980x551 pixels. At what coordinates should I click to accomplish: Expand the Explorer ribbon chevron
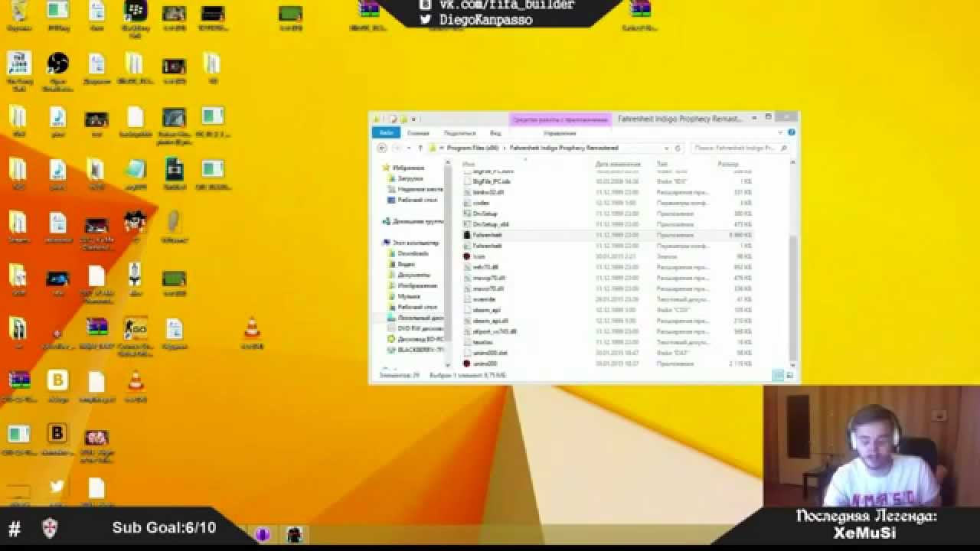pos(782,132)
